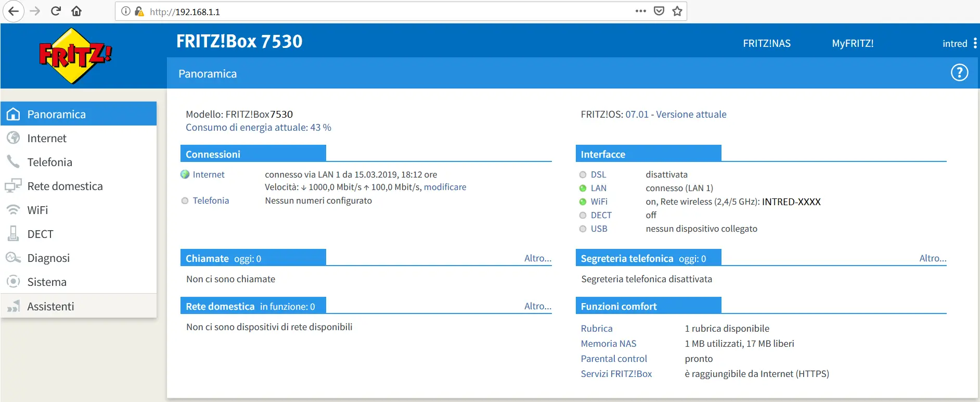Viewport: 980px width, 402px height.
Task: Open WiFi settings in sidebar
Action: (79, 210)
